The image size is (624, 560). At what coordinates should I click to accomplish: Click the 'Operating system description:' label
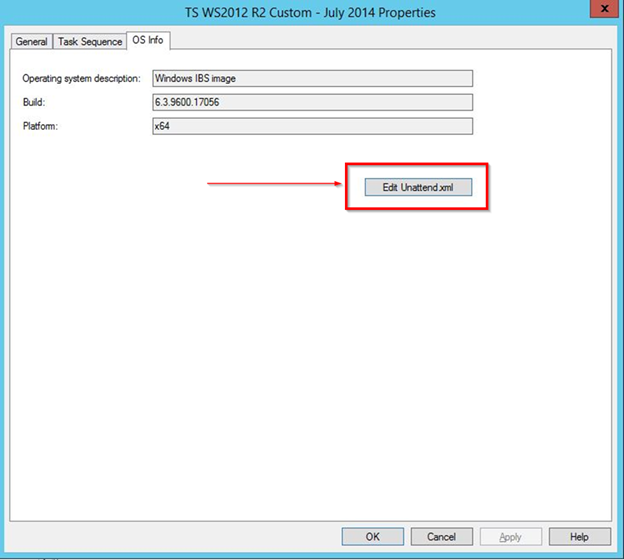(x=82, y=78)
